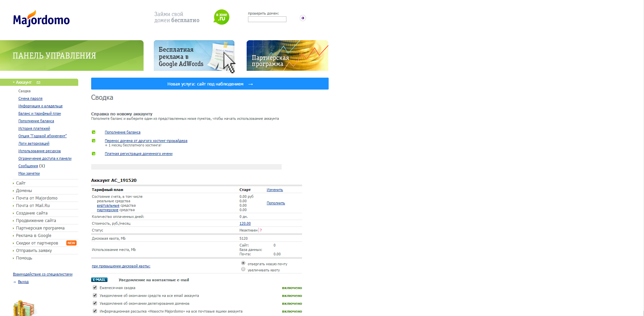Screen dimensions: 644x316
Task: Open Ограничение доступа к панели
Action: point(45,158)
